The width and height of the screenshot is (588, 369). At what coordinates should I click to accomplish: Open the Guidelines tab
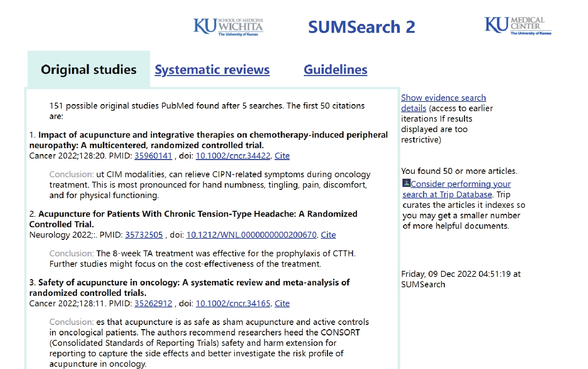(335, 70)
